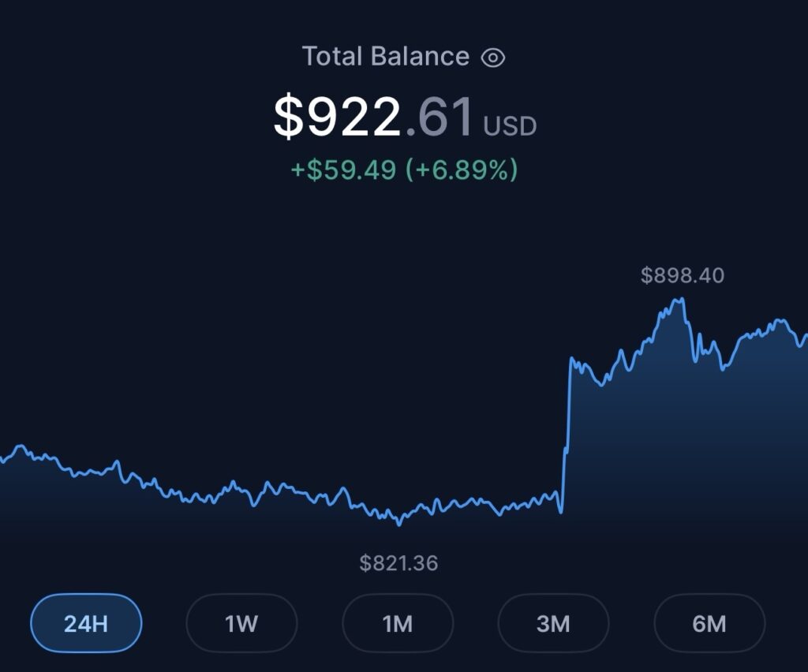Screen dimensions: 808x672
Task: Click the dollar sign of the balance
Action: pos(288,117)
